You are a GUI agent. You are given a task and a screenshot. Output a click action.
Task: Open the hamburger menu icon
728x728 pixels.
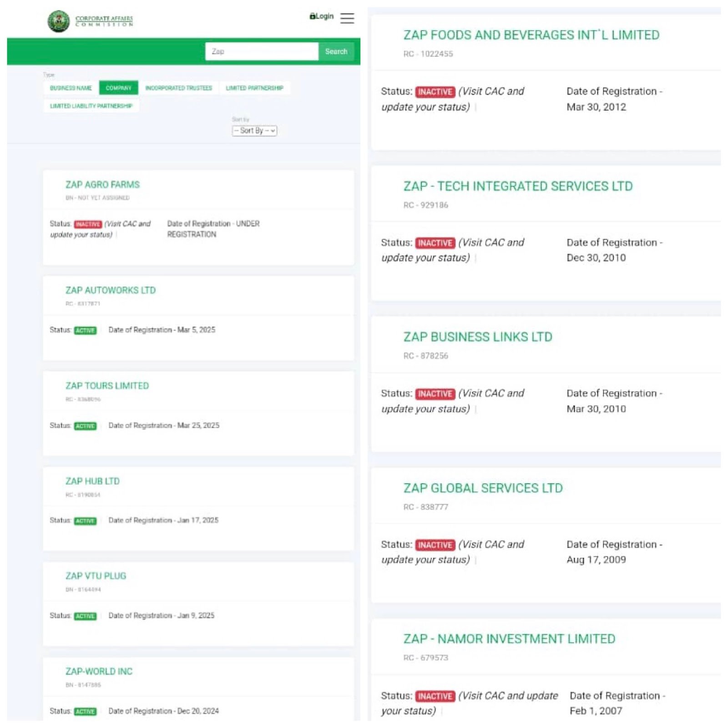347,18
